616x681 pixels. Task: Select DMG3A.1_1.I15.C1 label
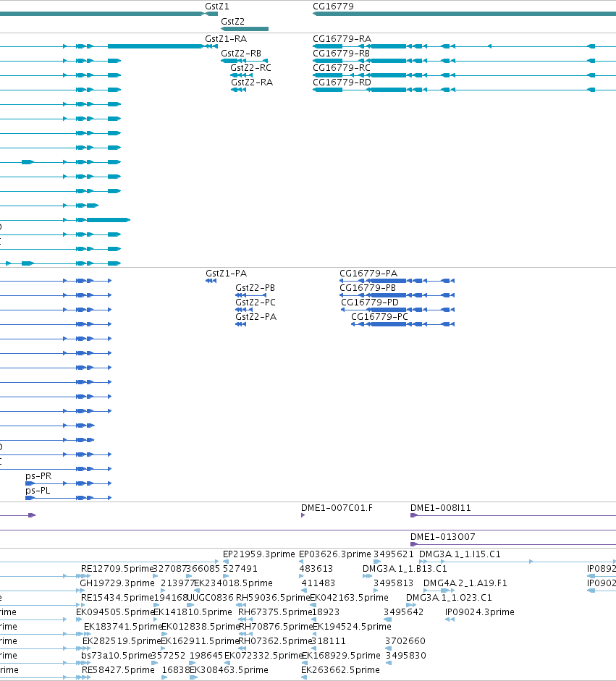pos(460,554)
